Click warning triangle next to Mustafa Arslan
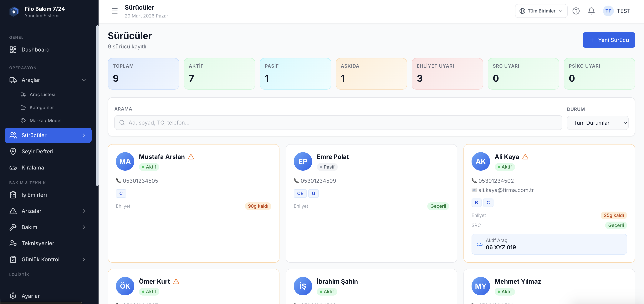The image size is (644, 304). point(191,157)
